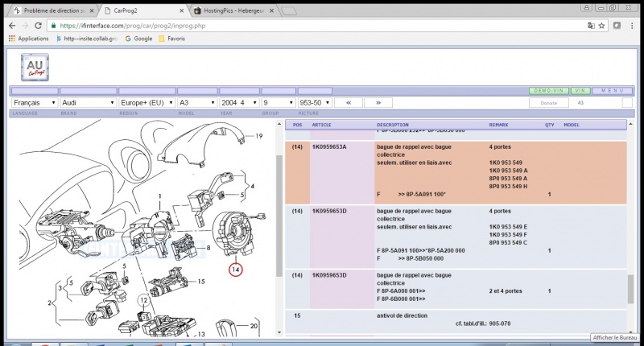Click the browser extension icon beside star

pos(617,26)
